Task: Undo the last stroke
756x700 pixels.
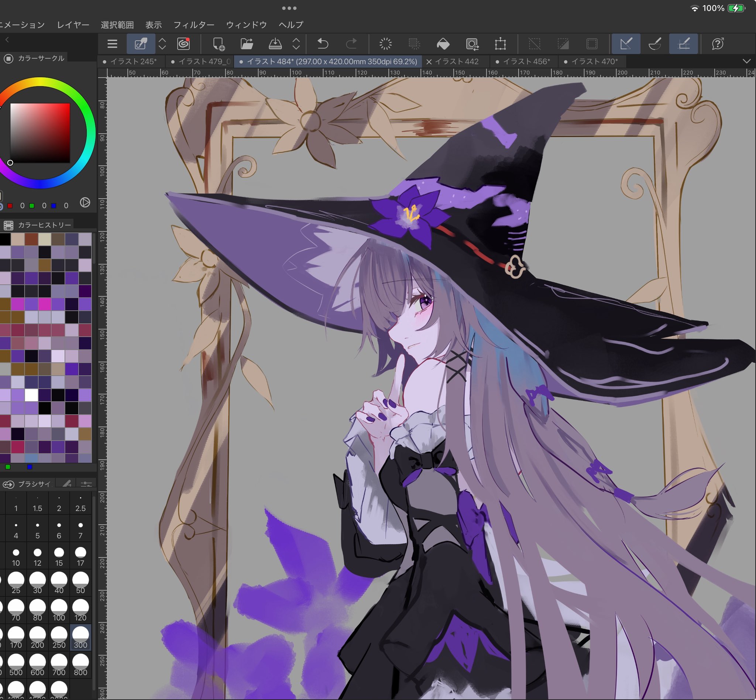Action: [323, 44]
